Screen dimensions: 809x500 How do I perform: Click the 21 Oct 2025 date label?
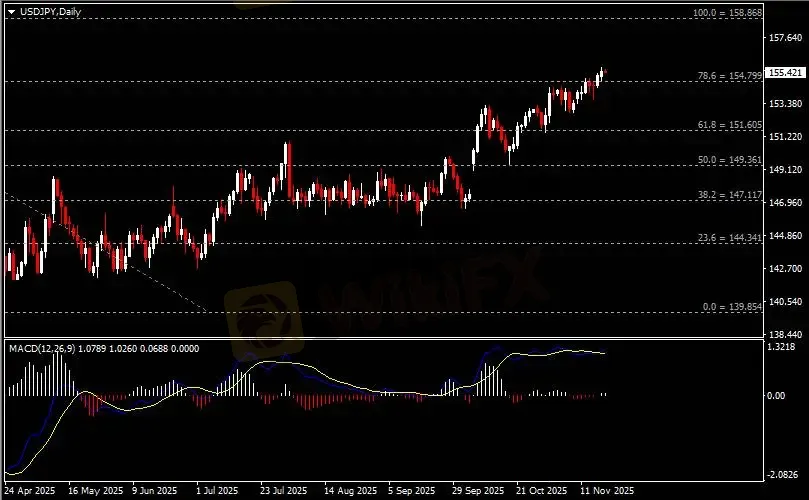pyautogui.click(x=541, y=490)
